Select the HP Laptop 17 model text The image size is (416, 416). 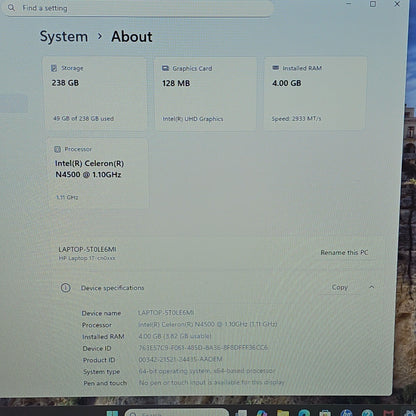pos(87,258)
